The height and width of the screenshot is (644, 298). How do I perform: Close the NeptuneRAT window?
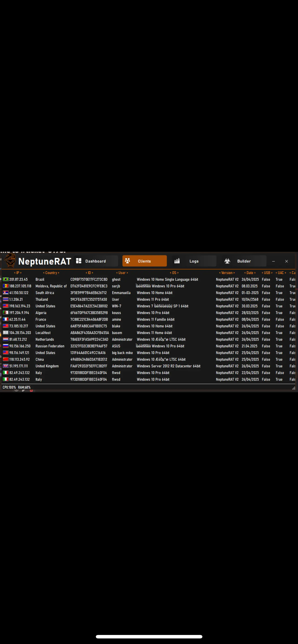point(286,261)
